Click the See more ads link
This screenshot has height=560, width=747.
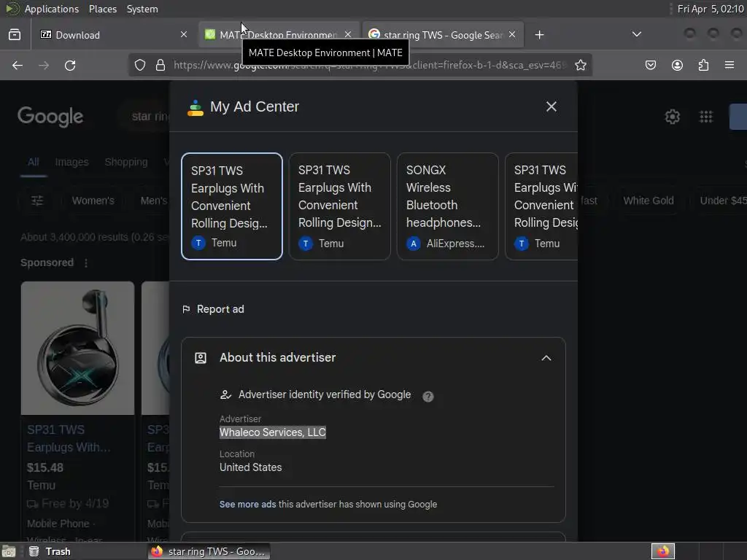tap(248, 505)
